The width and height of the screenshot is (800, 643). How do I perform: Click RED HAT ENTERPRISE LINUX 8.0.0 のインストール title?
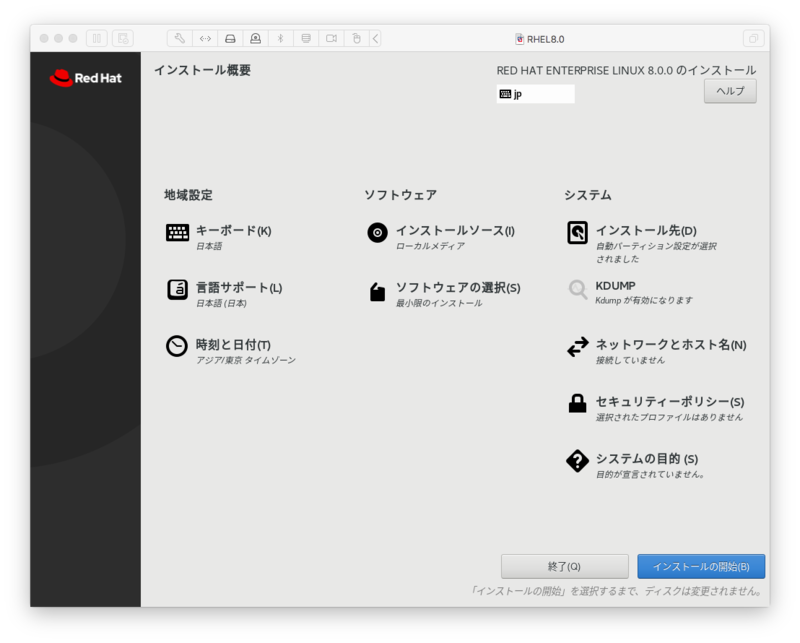click(x=627, y=70)
